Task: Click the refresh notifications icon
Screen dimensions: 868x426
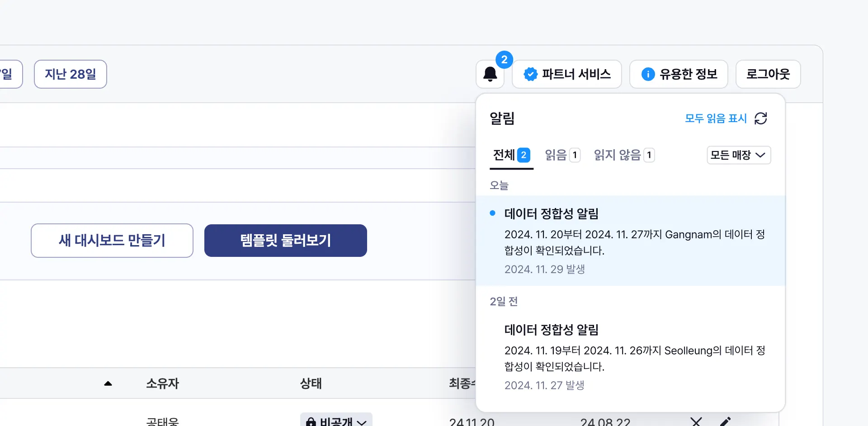Action: click(761, 118)
